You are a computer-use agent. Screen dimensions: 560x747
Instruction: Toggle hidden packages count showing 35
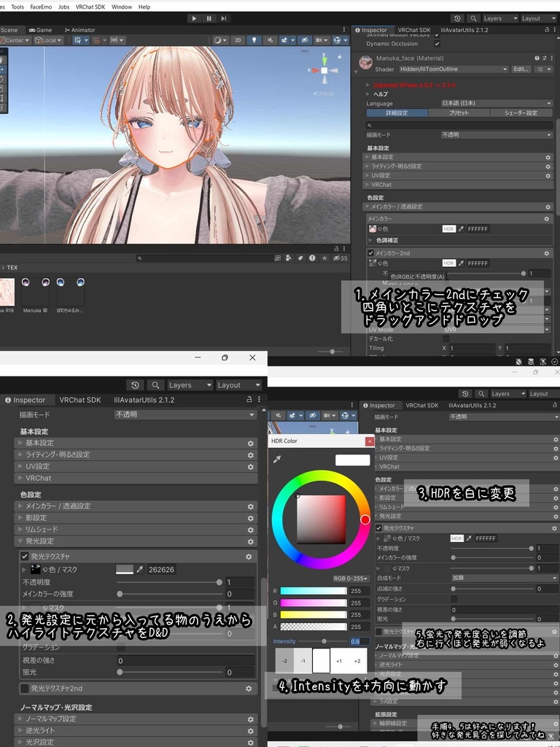340,258
